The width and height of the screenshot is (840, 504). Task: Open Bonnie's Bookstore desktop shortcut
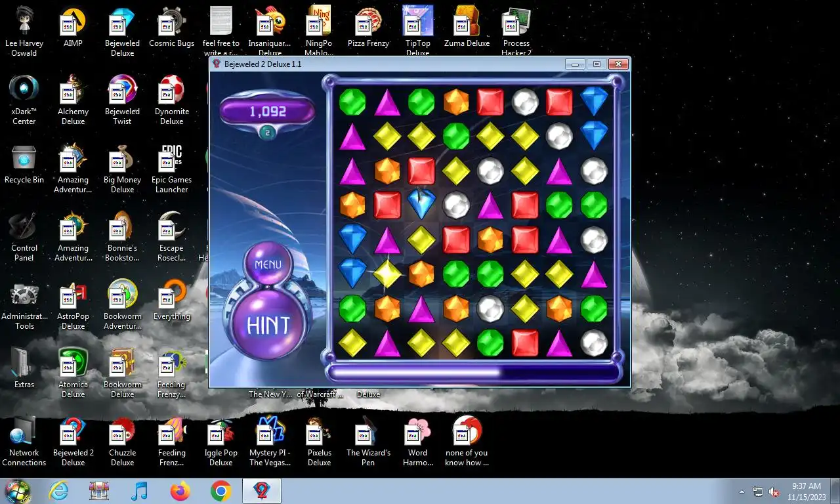point(122,236)
